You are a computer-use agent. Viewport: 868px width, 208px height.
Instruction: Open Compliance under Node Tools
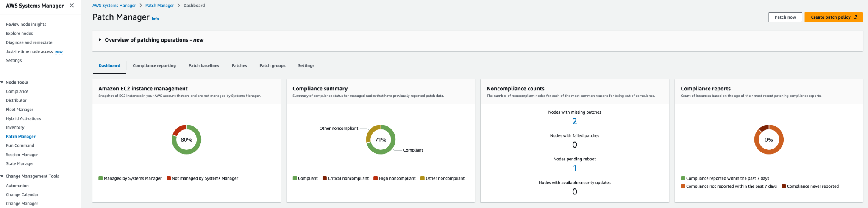pos(17,91)
